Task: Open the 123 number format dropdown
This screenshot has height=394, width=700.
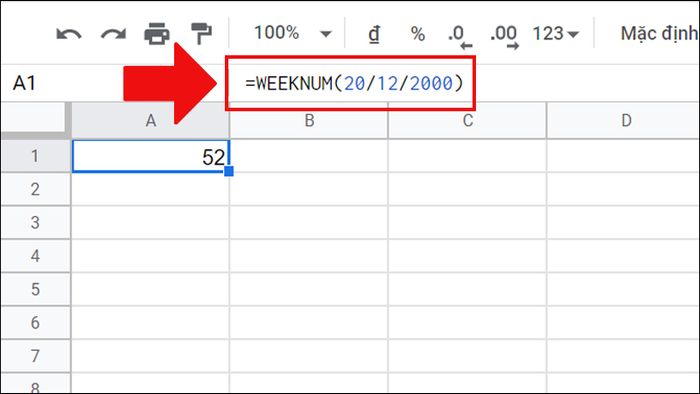Action: pos(555,34)
